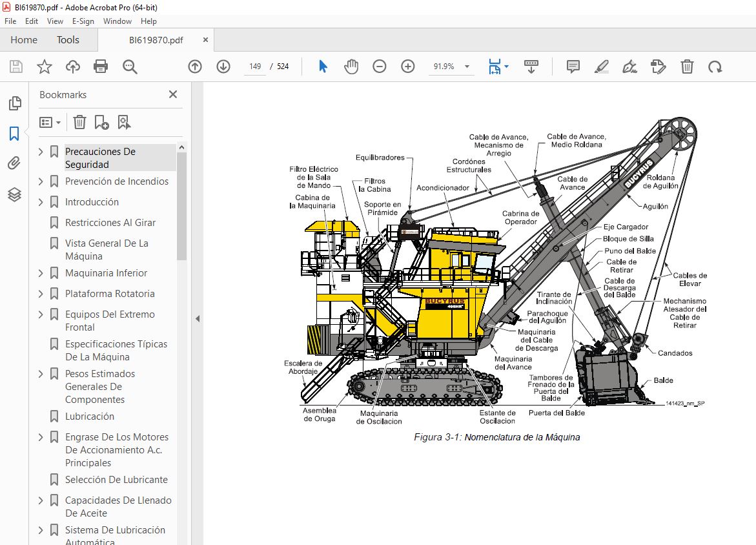Print the document with printer icon

pos(101,67)
